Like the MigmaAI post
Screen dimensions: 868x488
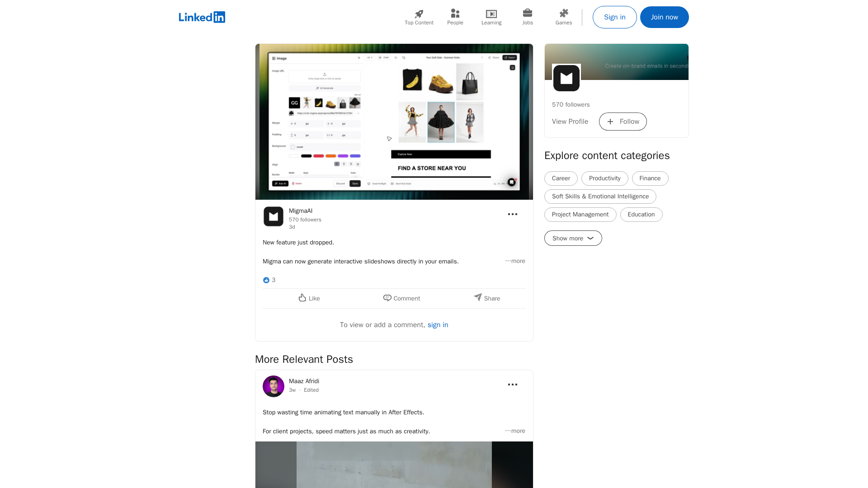pos(309,298)
